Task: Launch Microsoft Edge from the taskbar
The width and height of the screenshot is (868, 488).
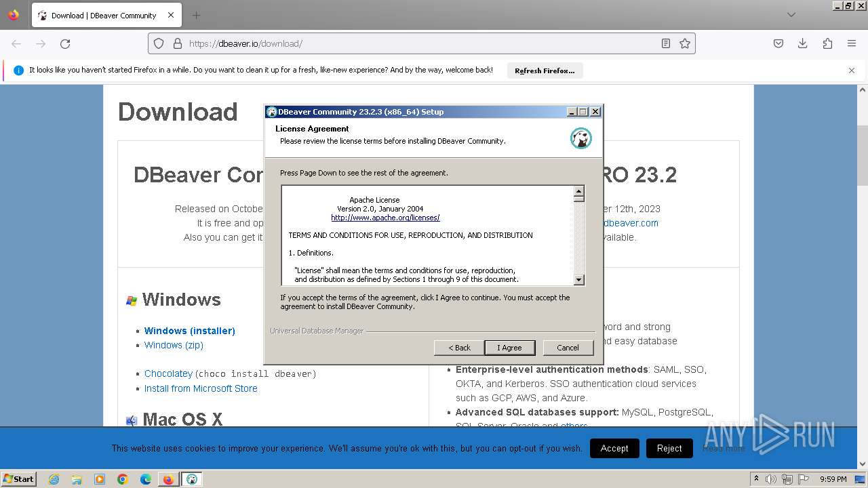Action: pyautogui.click(x=146, y=479)
